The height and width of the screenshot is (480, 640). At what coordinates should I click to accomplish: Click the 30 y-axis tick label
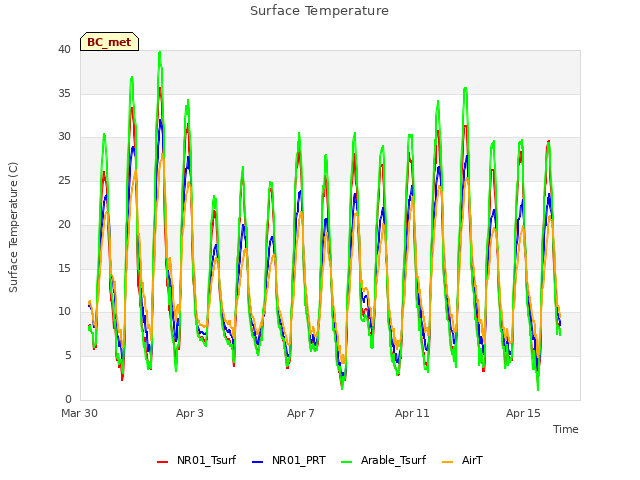click(x=64, y=137)
